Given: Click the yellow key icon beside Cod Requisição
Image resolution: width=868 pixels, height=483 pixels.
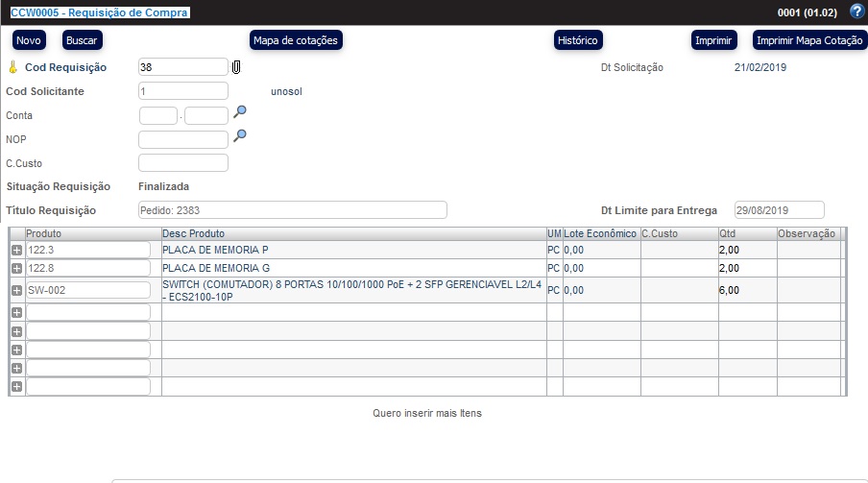Looking at the screenshot, I should click(x=12, y=67).
